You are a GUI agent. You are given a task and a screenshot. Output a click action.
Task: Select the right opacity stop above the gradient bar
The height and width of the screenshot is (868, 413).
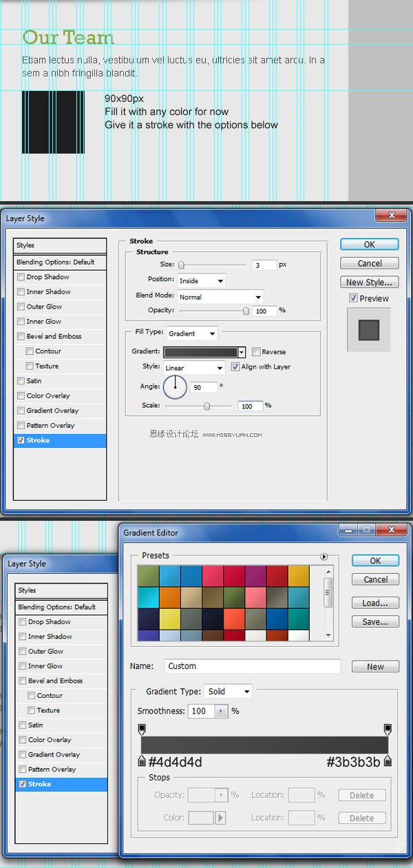[388, 729]
